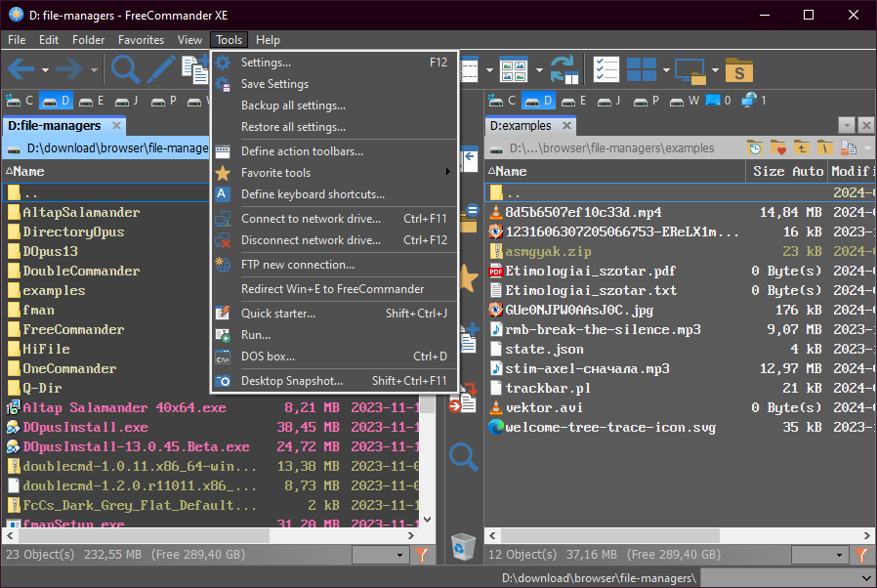Sort right panel by Size column header
877x588 pixels.
[769, 171]
